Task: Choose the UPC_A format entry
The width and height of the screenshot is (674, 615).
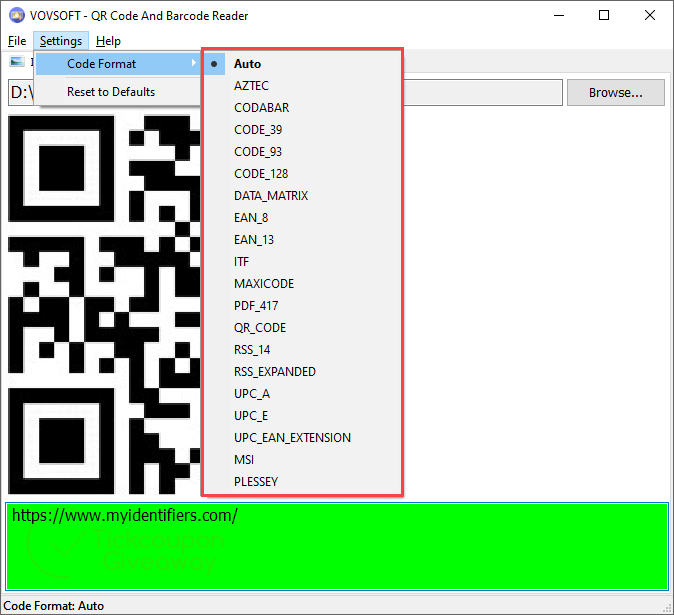Action: [x=302, y=394]
